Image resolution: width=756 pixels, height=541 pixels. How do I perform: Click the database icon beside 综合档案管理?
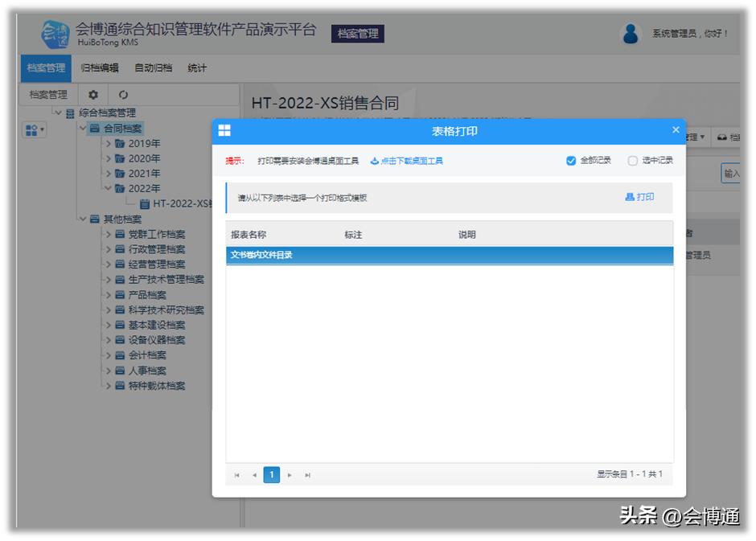click(69, 113)
